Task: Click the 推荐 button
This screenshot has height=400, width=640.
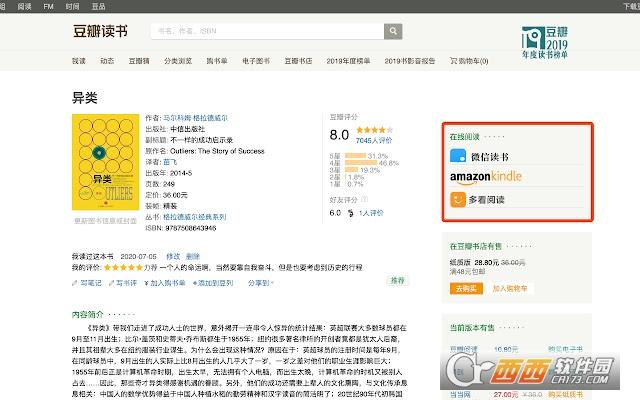Action: (x=398, y=280)
